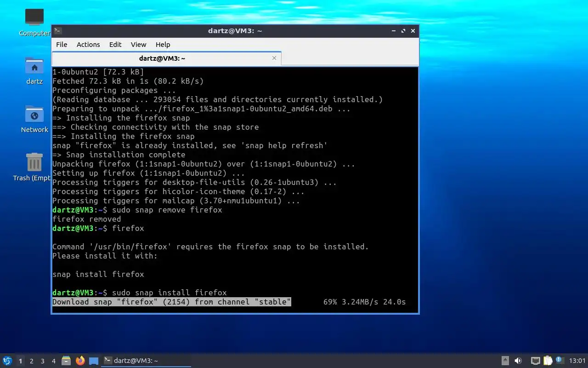Close the terminal window

pos(413,31)
